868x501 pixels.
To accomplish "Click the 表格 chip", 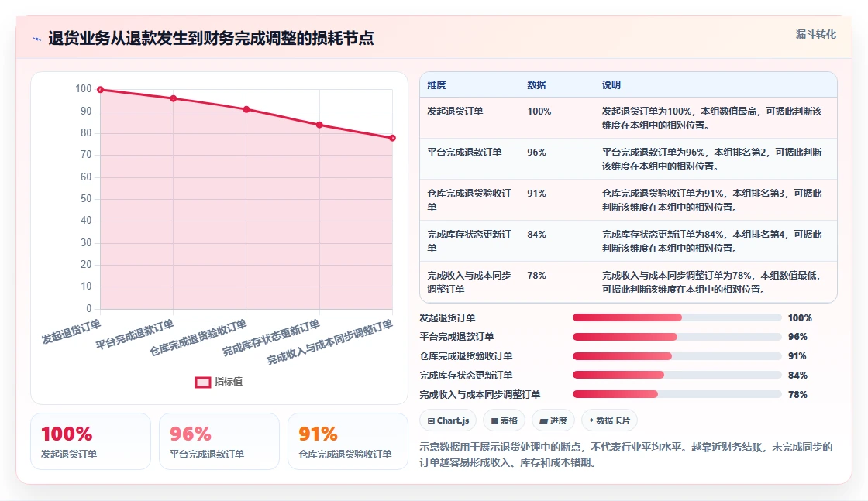I will pyautogui.click(x=504, y=420).
